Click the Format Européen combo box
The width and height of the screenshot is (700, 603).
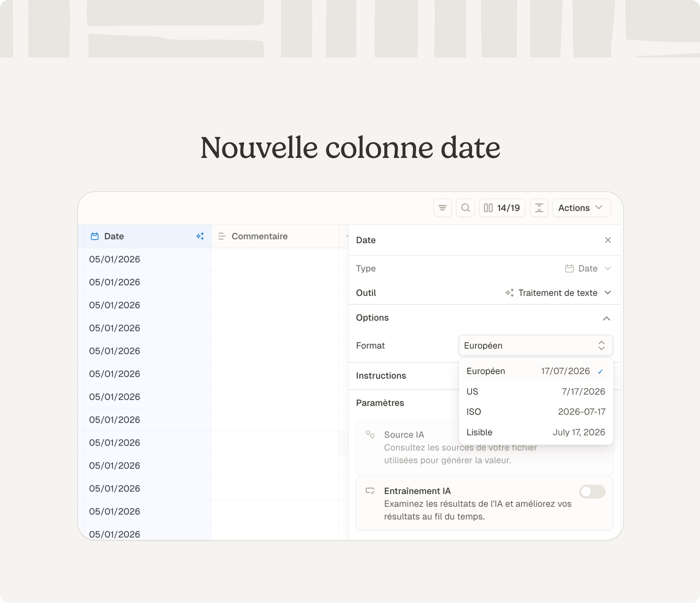point(535,345)
